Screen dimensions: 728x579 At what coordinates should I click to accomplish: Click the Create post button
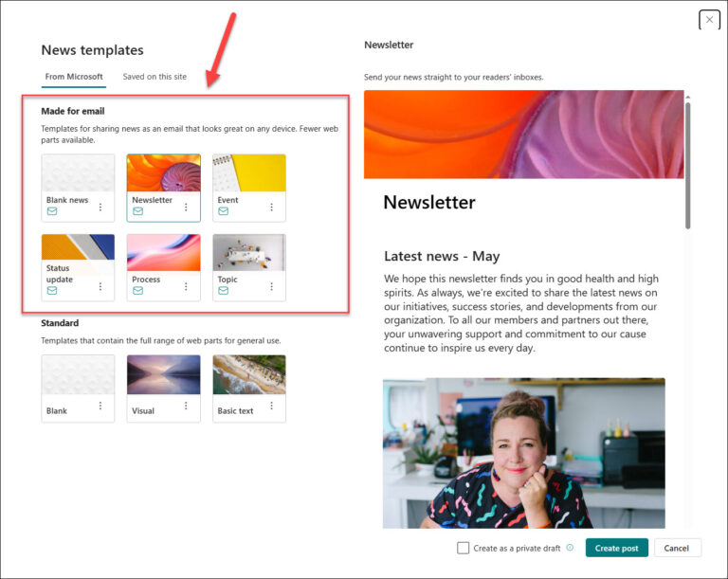click(x=616, y=548)
